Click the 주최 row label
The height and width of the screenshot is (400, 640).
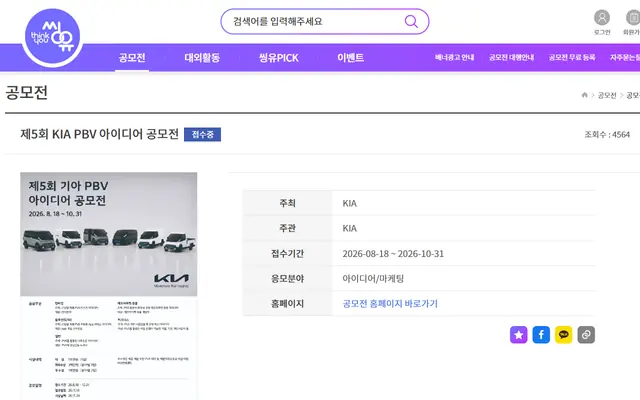tap(287, 203)
